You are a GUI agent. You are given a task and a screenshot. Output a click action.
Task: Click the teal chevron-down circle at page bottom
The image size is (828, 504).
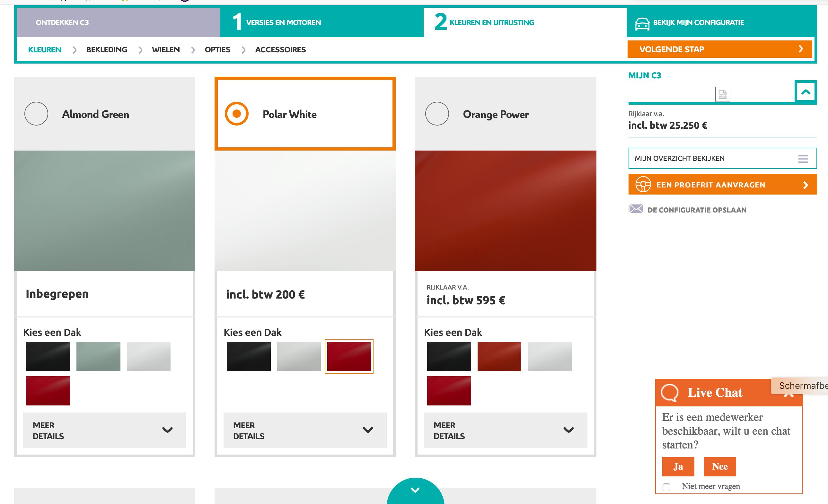tap(415, 490)
